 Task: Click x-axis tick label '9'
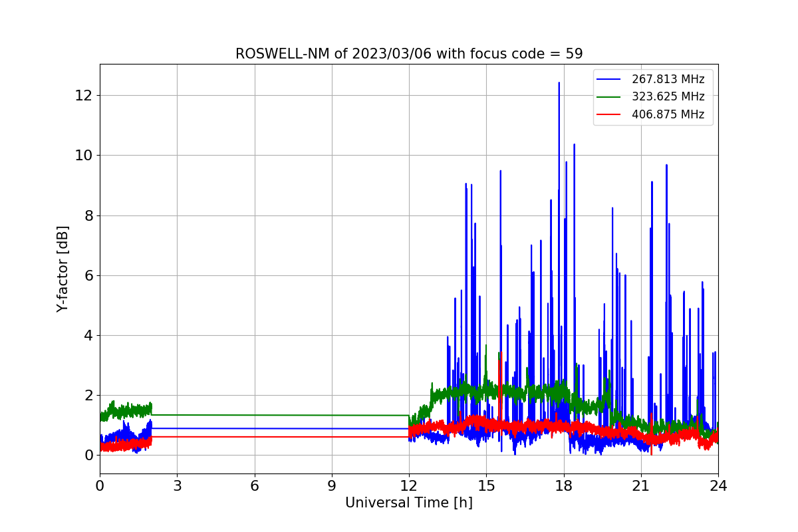[x=332, y=485]
